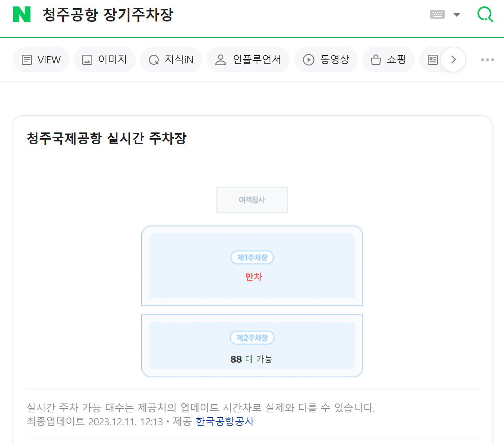The width and height of the screenshot is (504, 445).
Task: Open the virtual keyboard input icon
Action: (437, 14)
